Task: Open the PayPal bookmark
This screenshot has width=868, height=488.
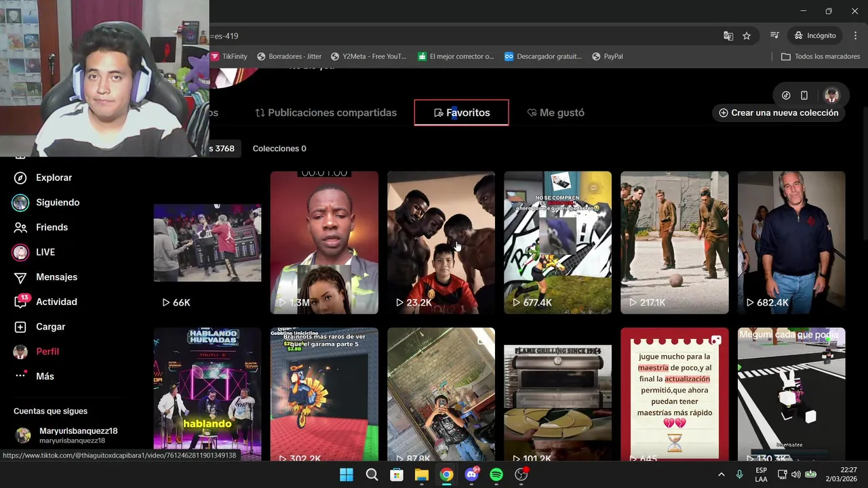Action: point(608,56)
